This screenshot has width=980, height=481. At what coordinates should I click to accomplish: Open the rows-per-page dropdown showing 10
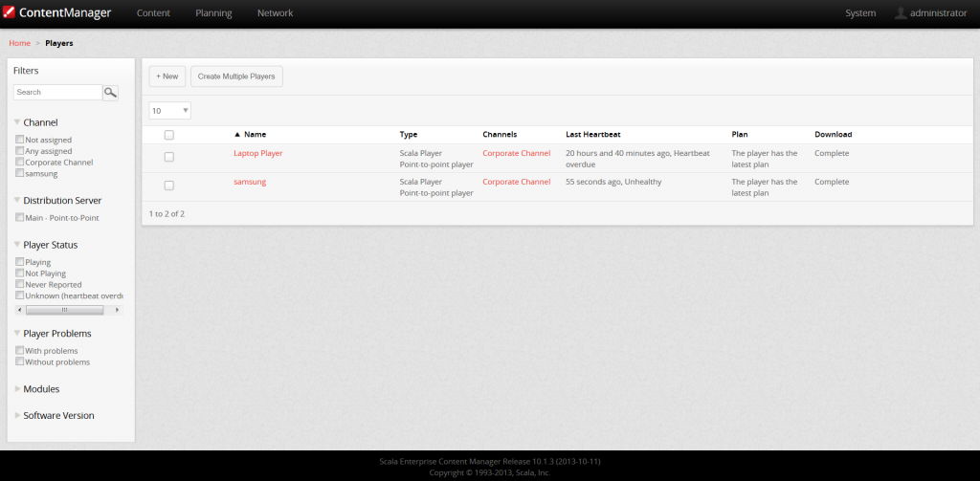(x=170, y=111)
